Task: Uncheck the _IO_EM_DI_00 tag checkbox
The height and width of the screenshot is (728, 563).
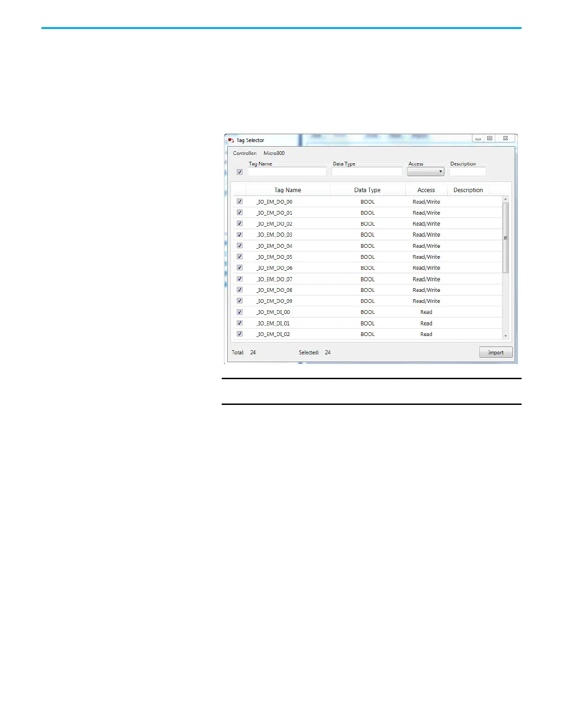Action: [240, 312]
